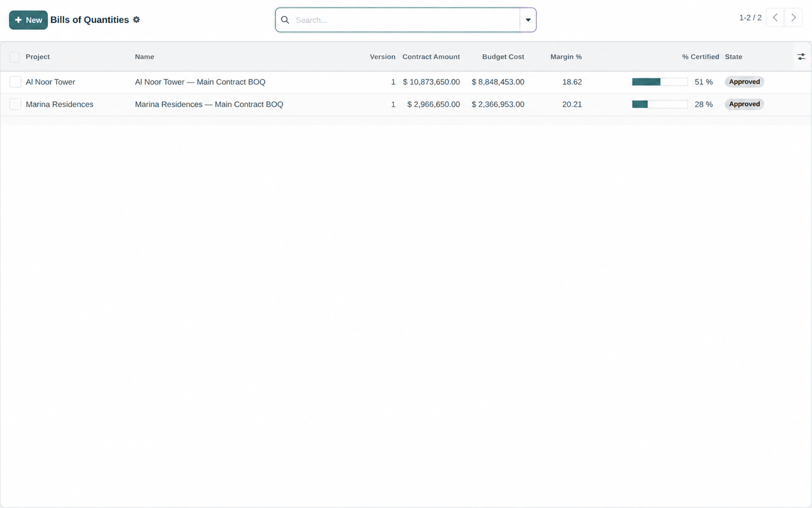Click the 1-2 / 2 pager counter
The height and width of the screenshot is (508, 812).
750,17
